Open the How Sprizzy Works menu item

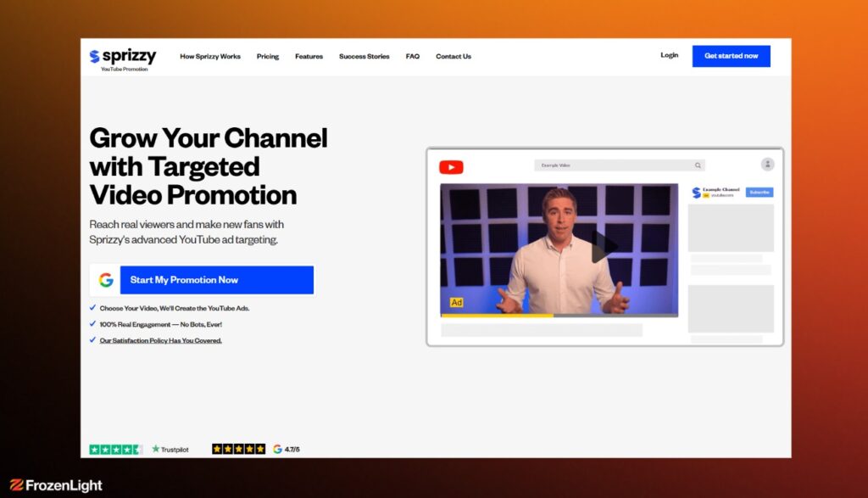click(210, 57)
